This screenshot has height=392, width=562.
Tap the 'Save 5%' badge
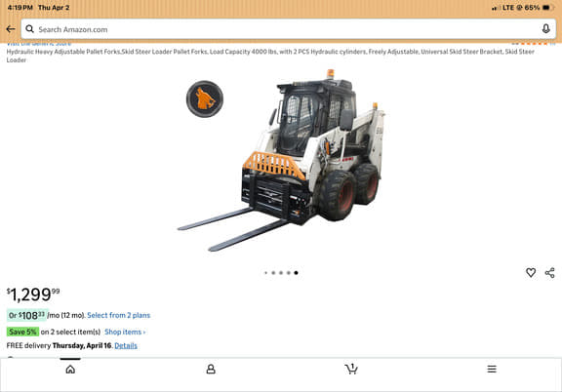tap(22, 332)
